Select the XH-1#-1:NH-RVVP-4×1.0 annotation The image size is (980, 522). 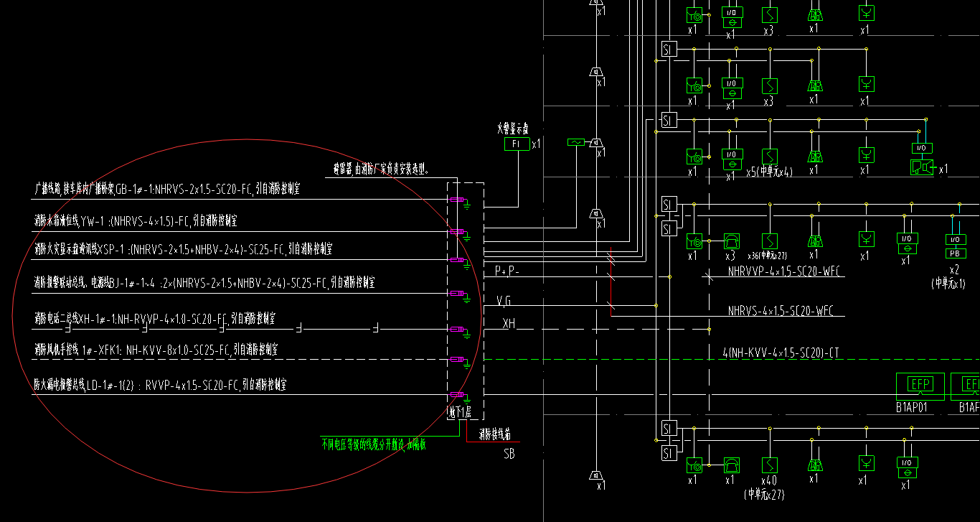click(154, 317)
